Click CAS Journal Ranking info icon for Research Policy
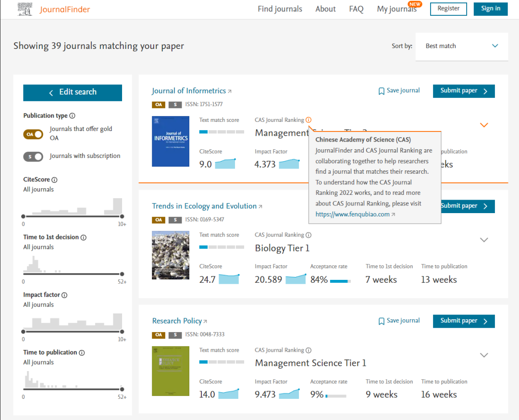Screen dimensions: 519x420 [309, 350]
